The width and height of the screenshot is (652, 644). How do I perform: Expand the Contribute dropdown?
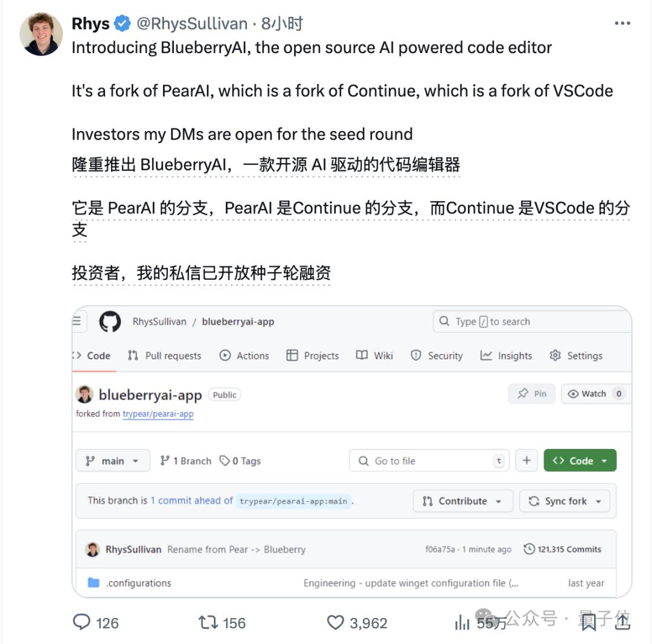point(463,501)
